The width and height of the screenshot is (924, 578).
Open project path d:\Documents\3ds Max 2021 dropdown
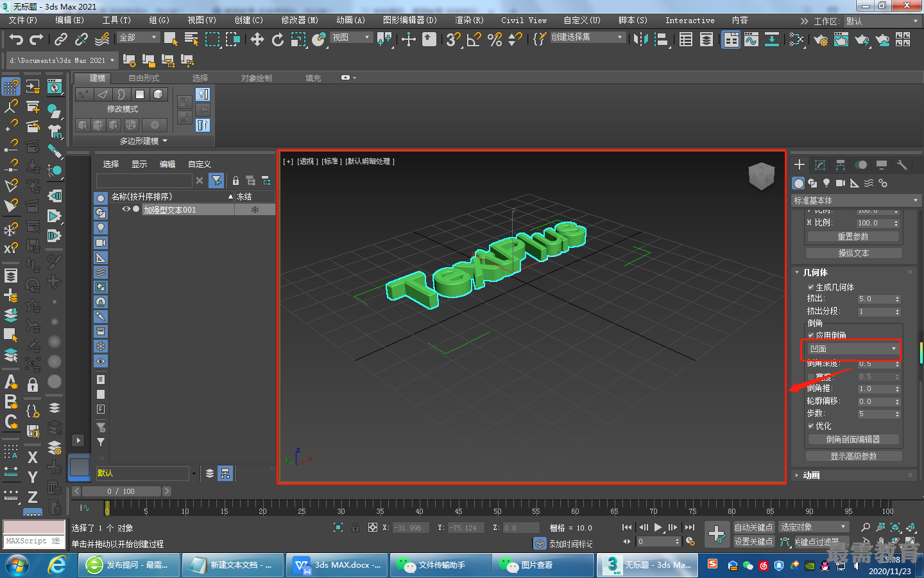tap(62, 60)
